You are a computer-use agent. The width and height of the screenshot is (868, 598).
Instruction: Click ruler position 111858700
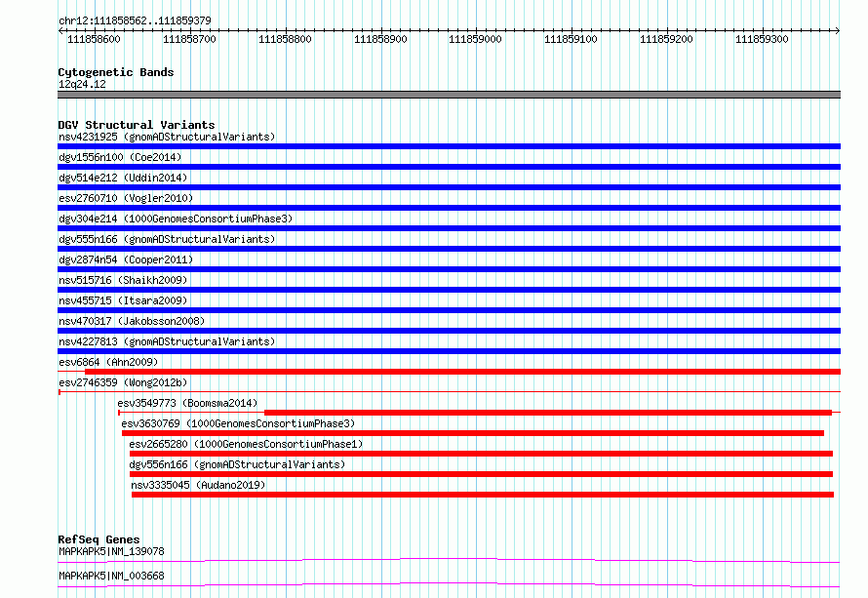189,39
